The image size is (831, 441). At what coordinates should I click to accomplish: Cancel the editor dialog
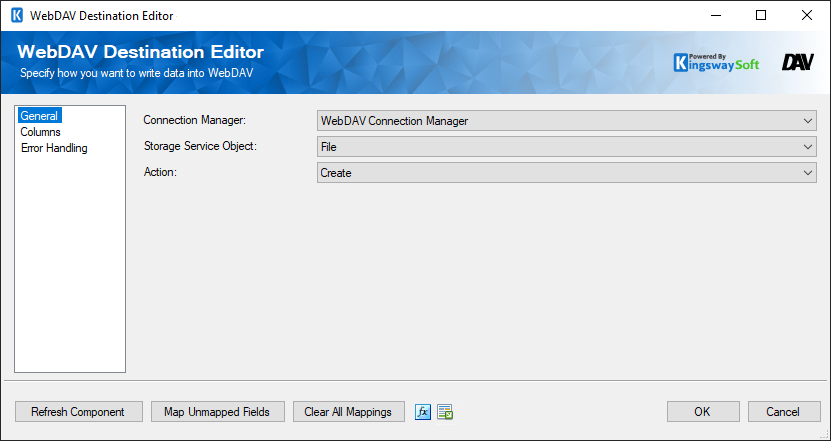[x=784, y=412]
